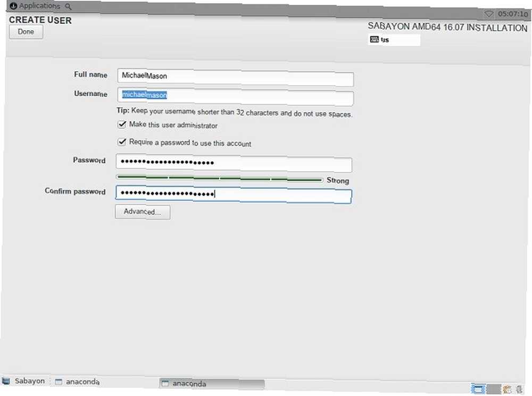Toggle Make this user administrator checkbox
Image resolution: width=532 pixels, height=396 pixels.
pos(122,124)
